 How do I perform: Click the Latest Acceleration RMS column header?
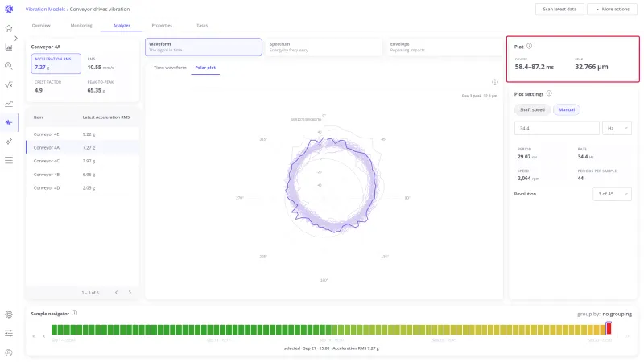[106, 117]
